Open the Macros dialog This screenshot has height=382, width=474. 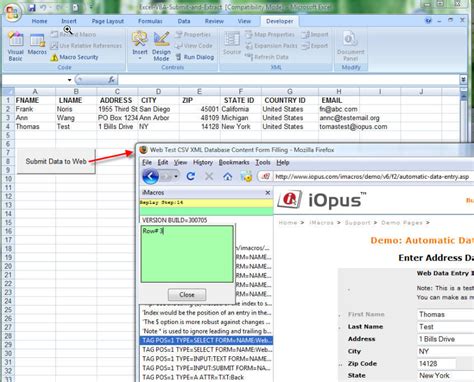[37, 44]
